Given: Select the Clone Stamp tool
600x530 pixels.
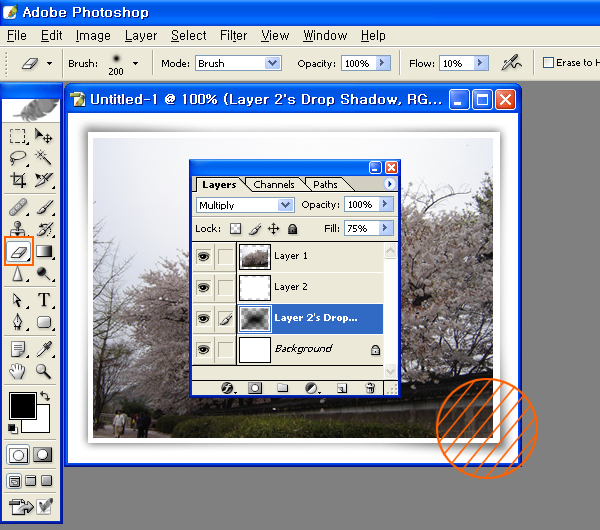Looking at the screenshot, I should (18, 229).
